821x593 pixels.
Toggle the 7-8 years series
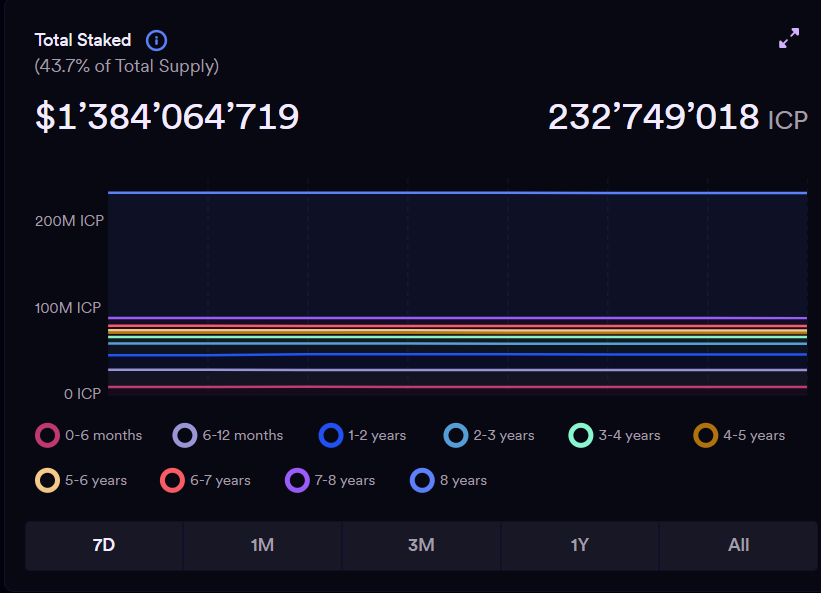(330, 480)
